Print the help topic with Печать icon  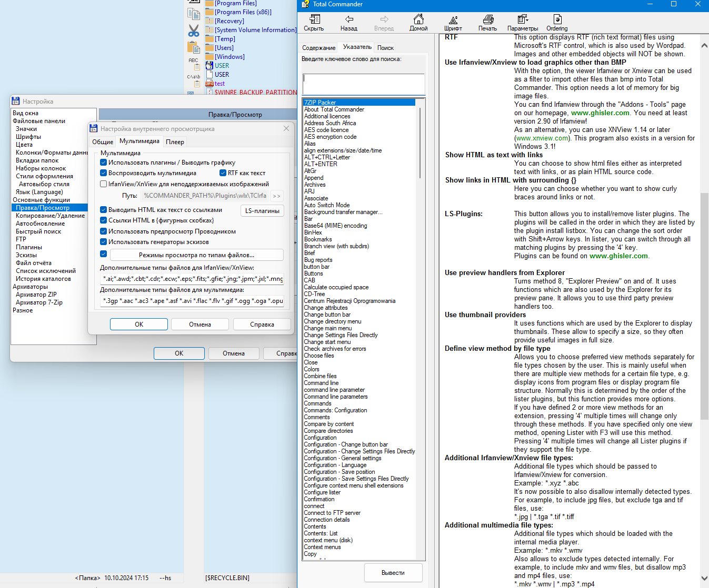(488, 19)
